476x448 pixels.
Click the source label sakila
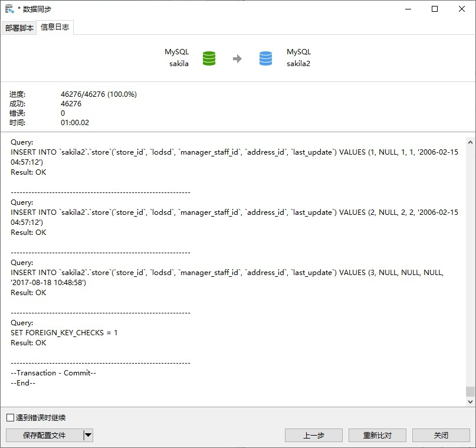[x=179, y=64]
